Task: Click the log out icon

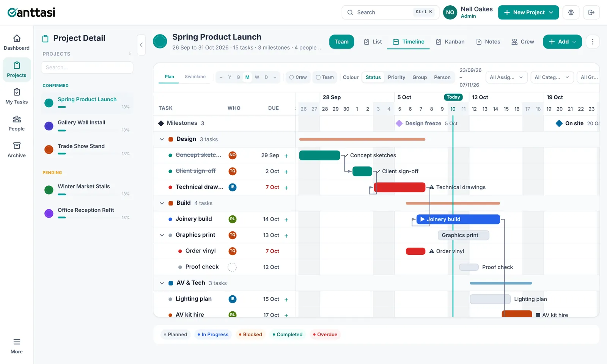Action: [x=591, y=13]
